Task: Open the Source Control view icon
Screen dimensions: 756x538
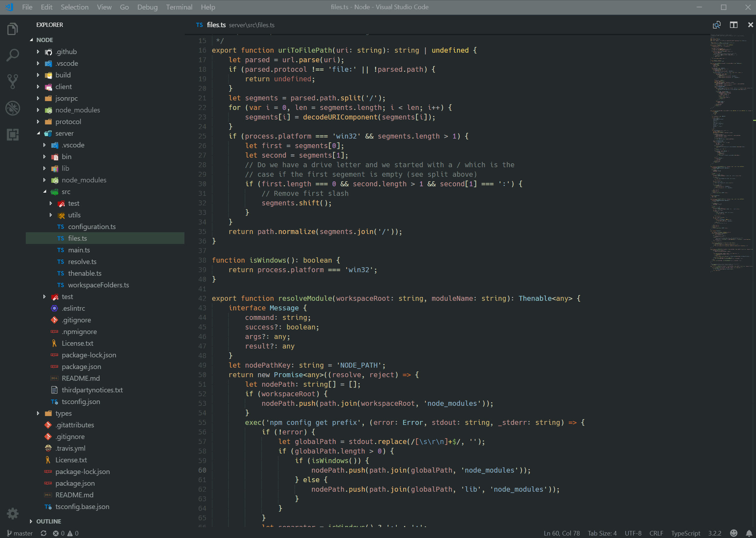Action: coord(13,81)
